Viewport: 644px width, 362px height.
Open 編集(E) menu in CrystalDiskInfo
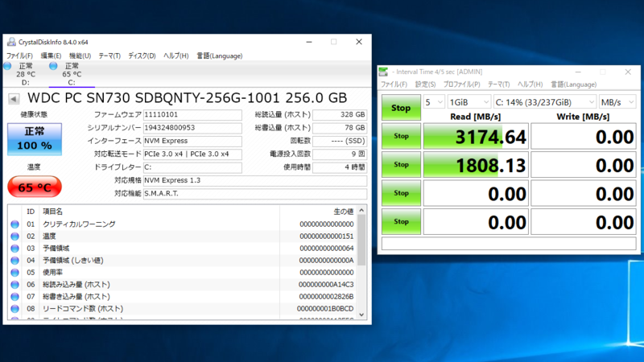click(51, 56)
